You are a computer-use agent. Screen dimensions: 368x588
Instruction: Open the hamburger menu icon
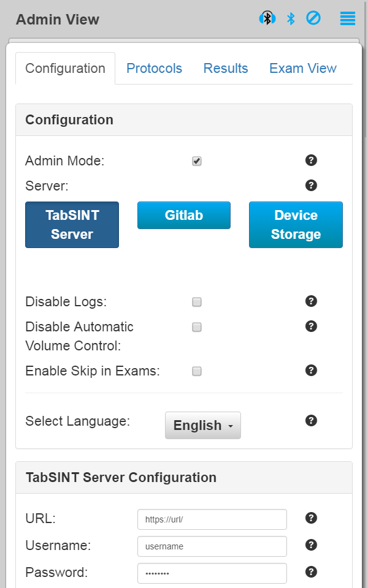(x=348, y=18)
